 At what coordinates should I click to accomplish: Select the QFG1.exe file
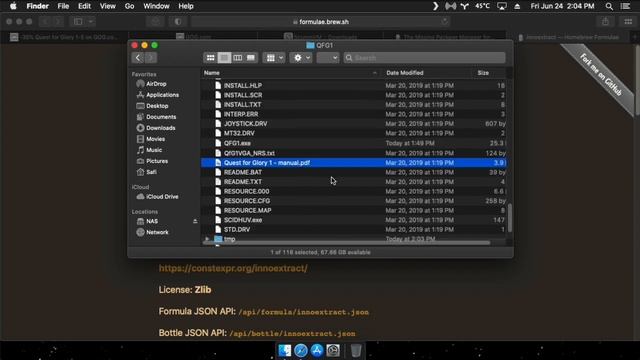(x=353, y=143)
